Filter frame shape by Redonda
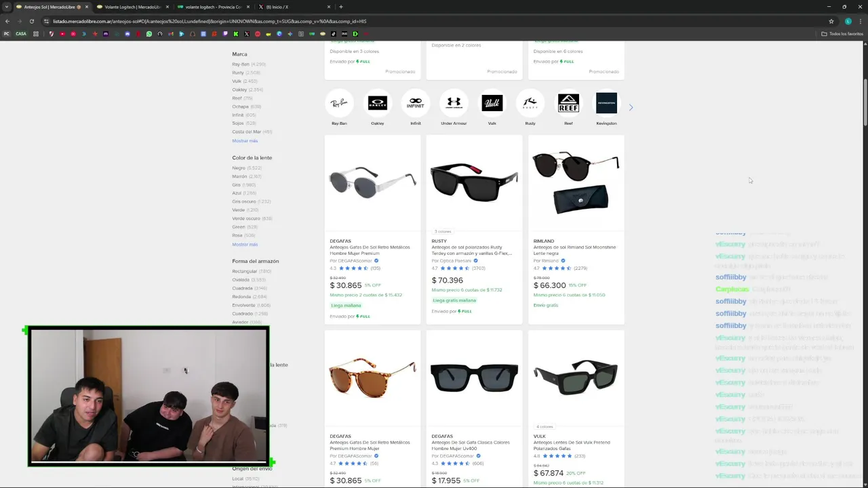Screen dimensions: 868x488 pos(249,297)
